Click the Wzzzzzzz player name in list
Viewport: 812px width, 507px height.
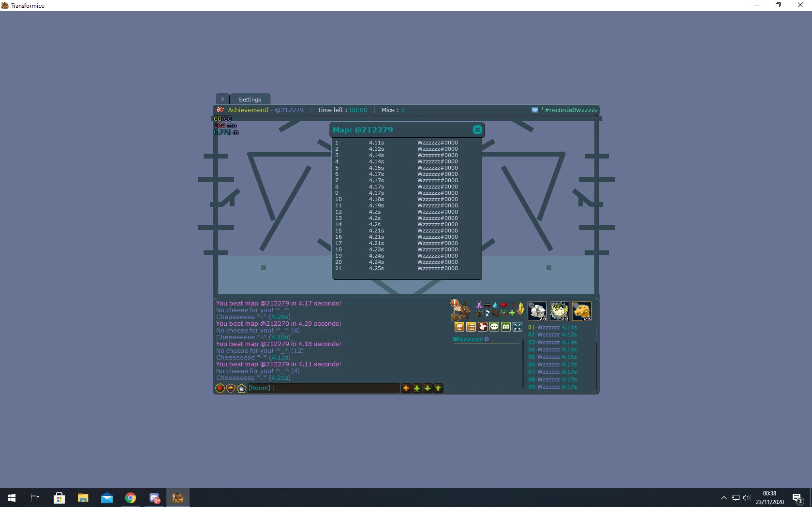[467, 339]
